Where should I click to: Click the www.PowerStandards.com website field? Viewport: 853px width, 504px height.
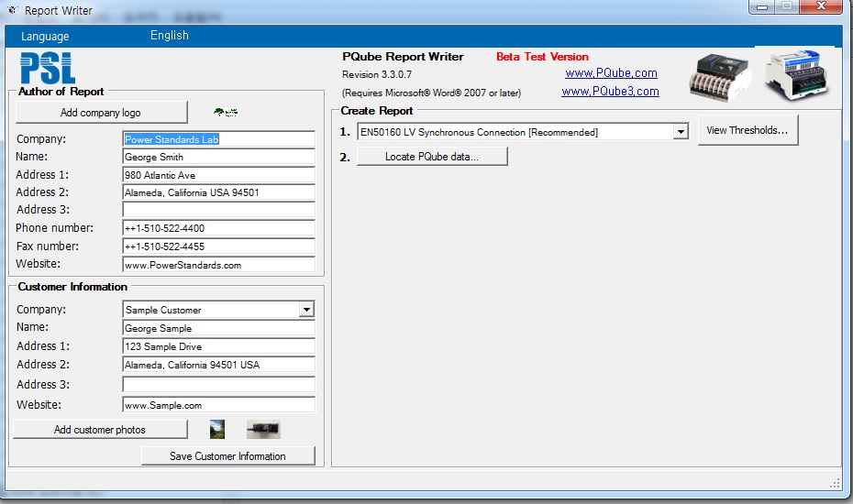tap(218, 265)
